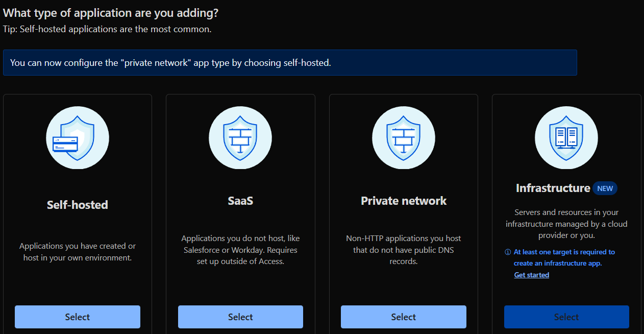Click the SaaS shield icon
644x334 pixels.
pyautogui.click(x=240, y=138)
